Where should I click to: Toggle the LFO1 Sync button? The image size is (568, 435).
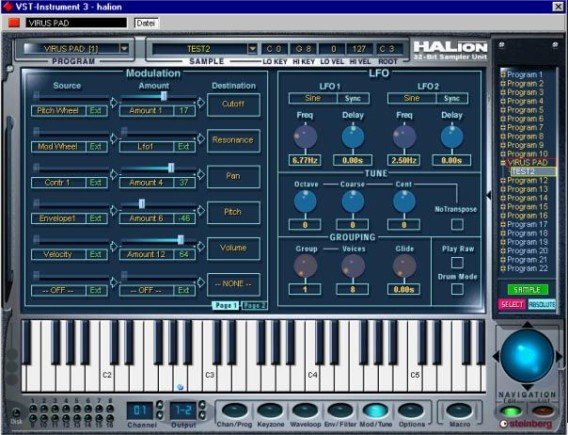[x=352, y=99]
